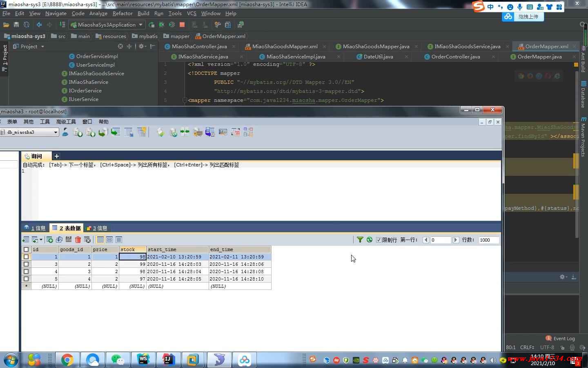Open WeChat from the Windows taskbar

tap(118, 360)
